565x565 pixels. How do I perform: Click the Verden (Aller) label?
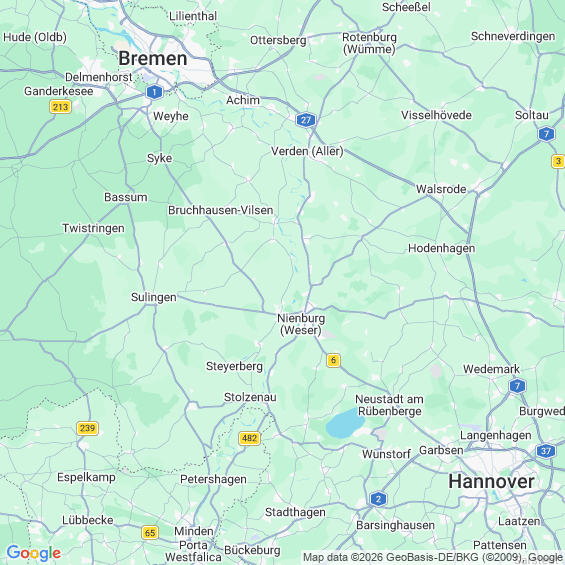point(307,151)
